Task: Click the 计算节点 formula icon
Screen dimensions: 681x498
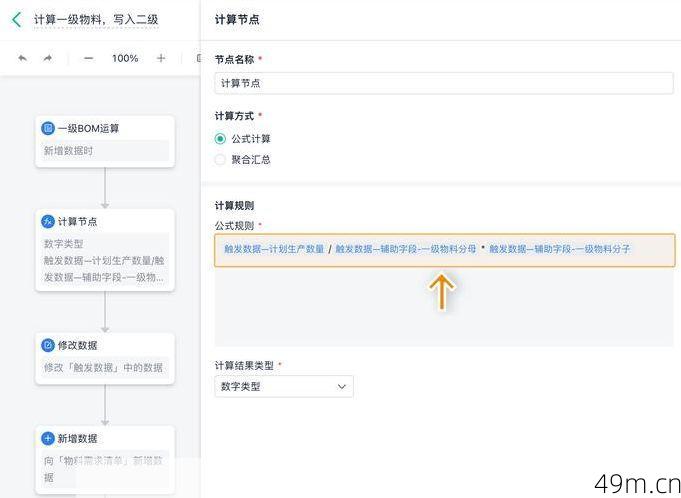Action: coord(48,221)
